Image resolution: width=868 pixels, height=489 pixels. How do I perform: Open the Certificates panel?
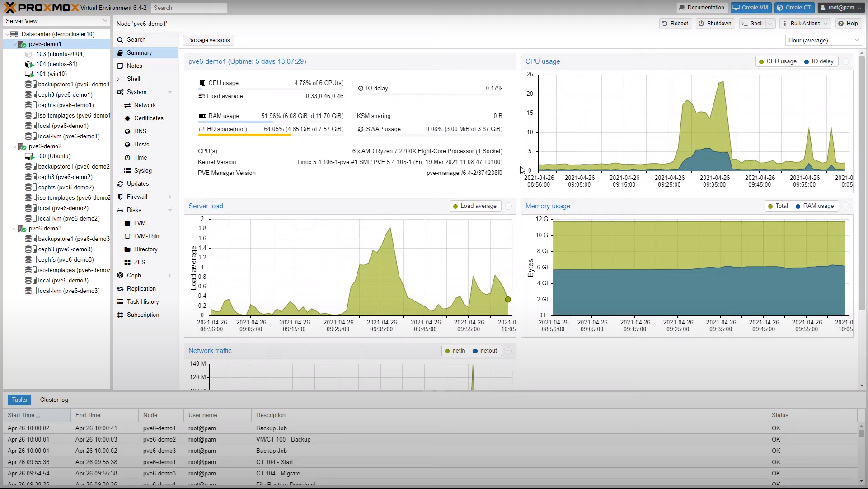(148, 118)
